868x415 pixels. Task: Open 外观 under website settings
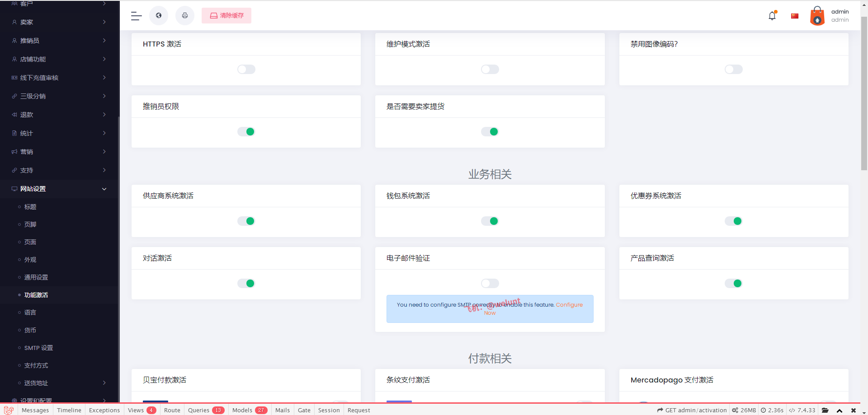(59, 260)
